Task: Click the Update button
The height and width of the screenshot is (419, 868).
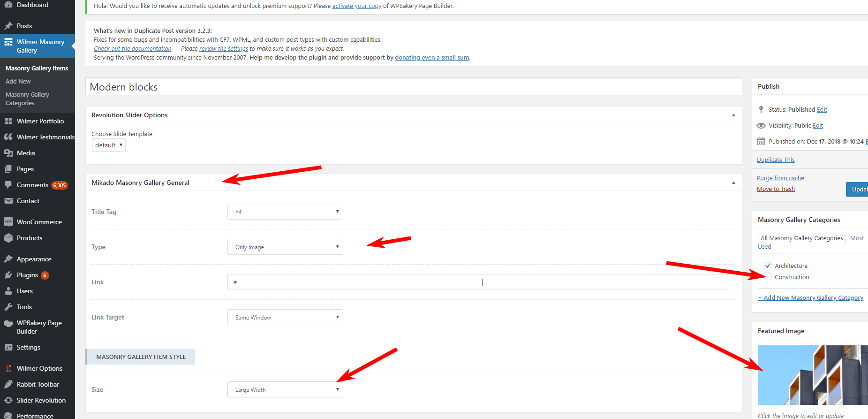Action: pos(857,189)
